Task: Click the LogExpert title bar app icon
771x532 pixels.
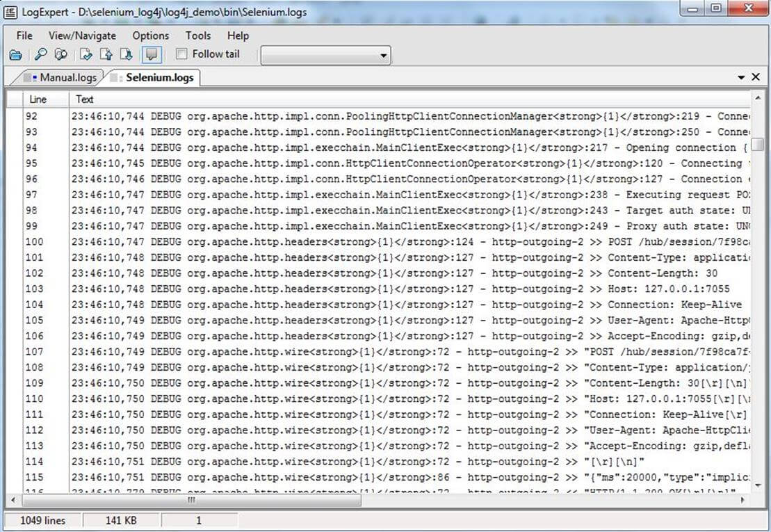Action: (10, 12)
